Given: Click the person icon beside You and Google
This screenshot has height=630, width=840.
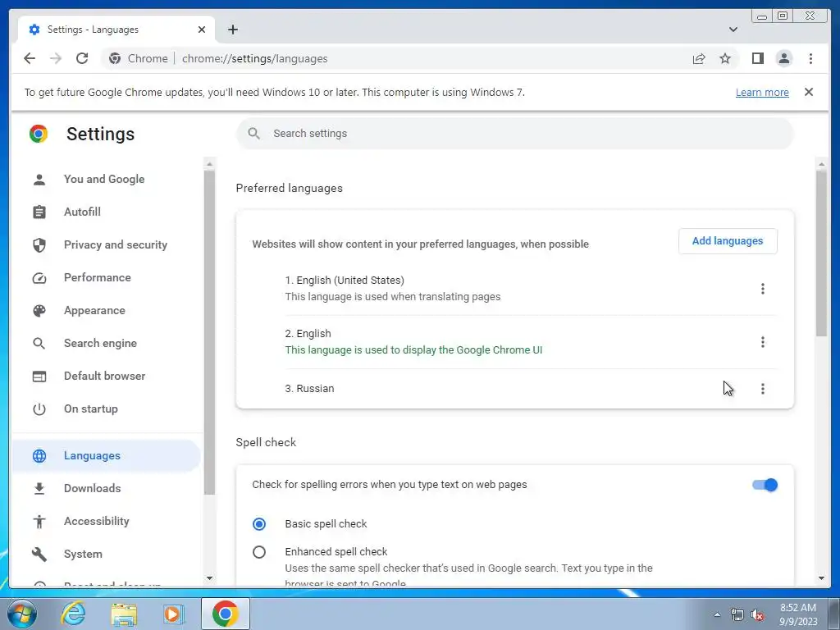Looking at the screenshot, I should click(39, 180).
